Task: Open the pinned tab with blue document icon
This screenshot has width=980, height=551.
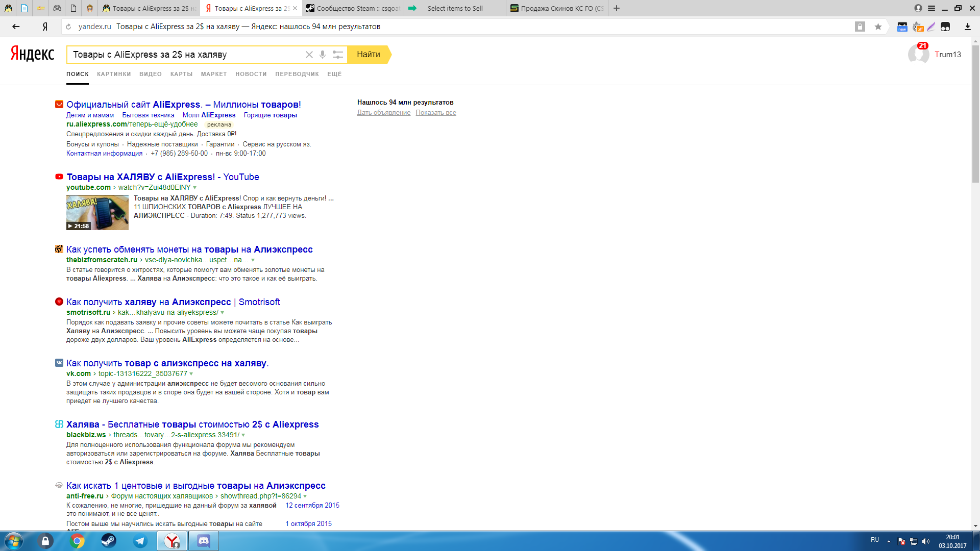Action: point(24,8)
